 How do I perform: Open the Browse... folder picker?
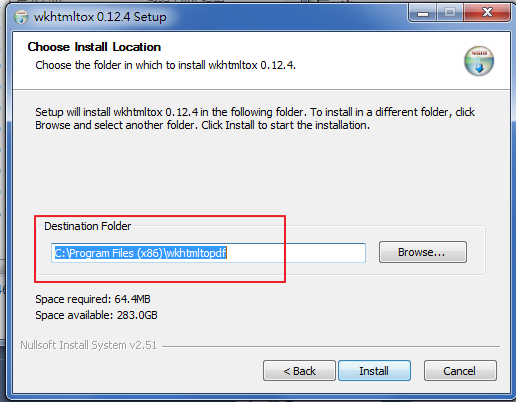(423, 252)
